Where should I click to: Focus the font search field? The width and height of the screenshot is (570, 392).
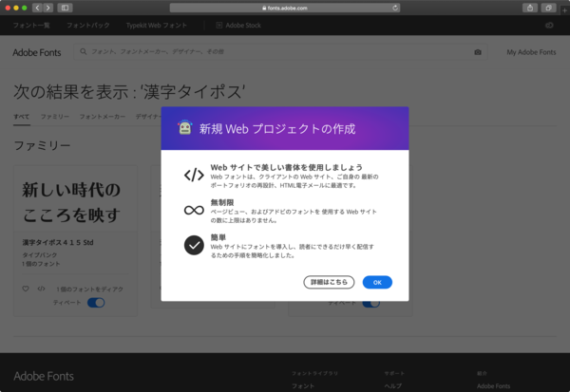280,52
